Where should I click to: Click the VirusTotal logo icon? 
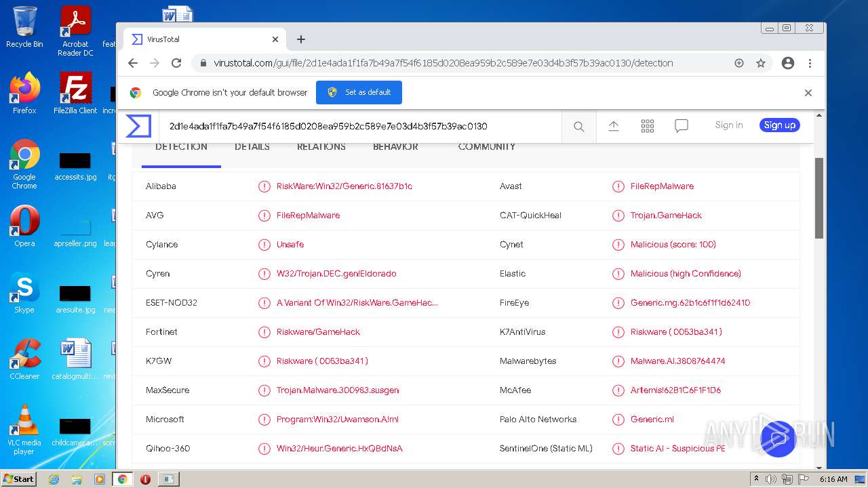coord(138,126)
